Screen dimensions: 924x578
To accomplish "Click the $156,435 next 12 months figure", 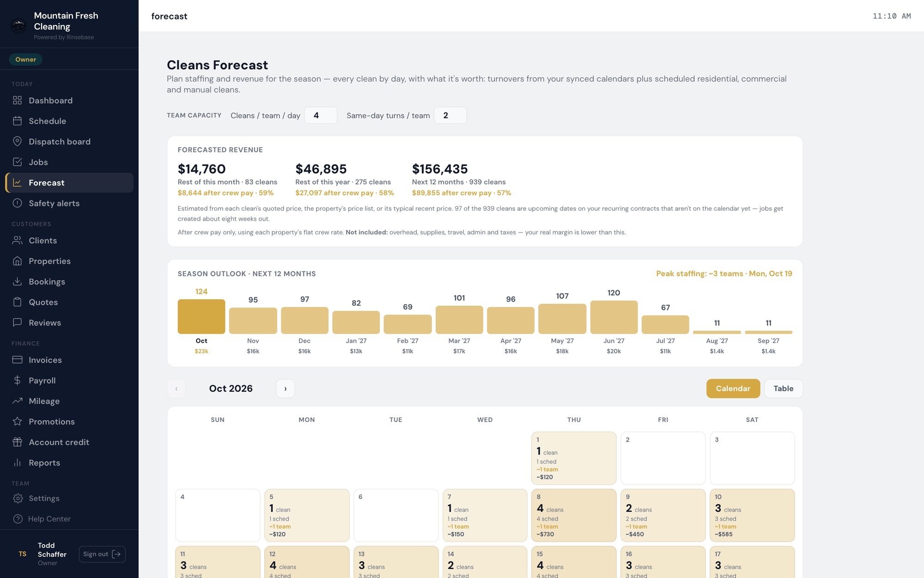I will pos(440,169).
